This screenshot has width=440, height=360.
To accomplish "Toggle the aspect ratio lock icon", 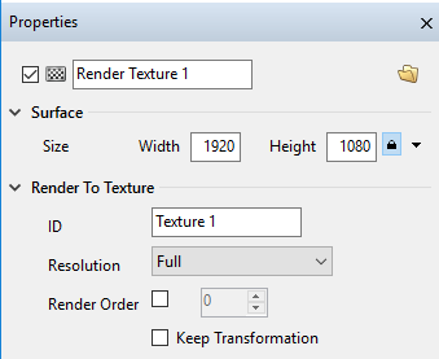I will coord(392,144).
